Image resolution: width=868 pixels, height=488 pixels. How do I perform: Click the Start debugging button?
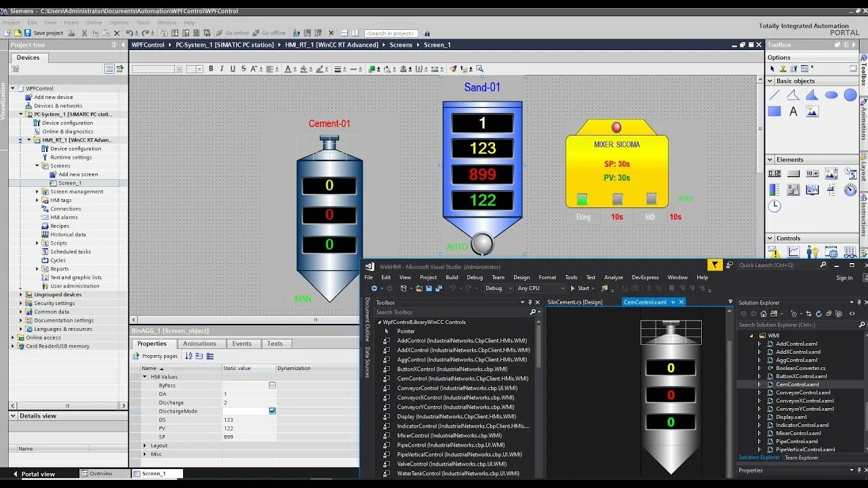pos(580,288)
